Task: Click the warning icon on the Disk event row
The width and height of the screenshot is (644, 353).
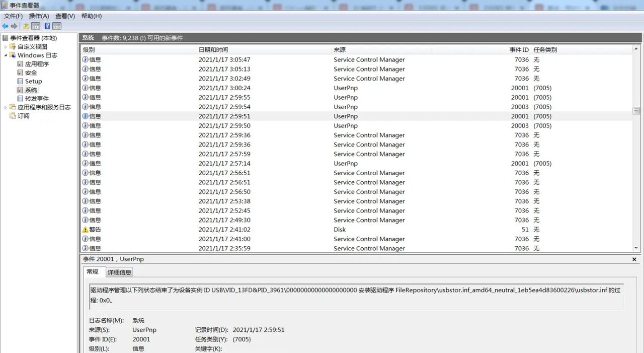Action: click(85, 230)
